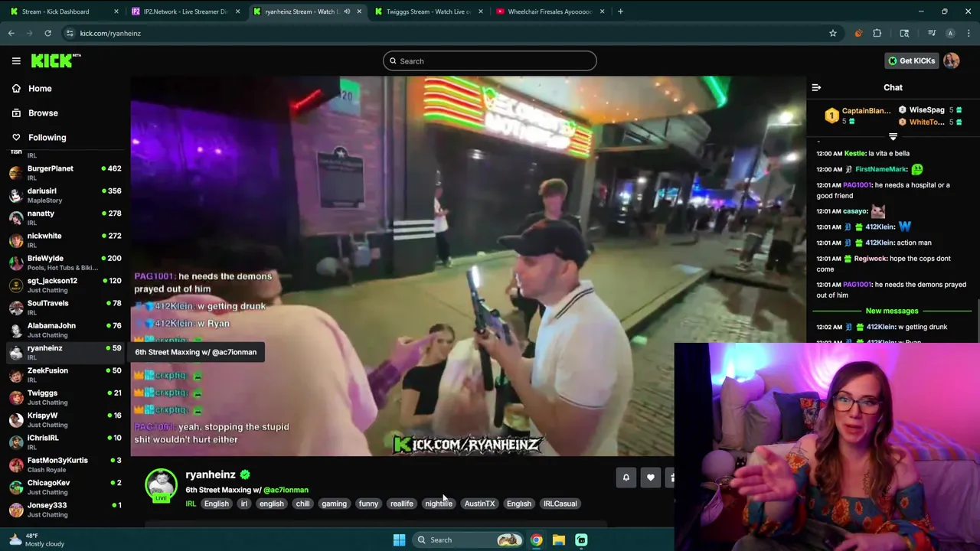Open the Kick hamburger sidebar menu
This screenshot has height=551, width=980.
click(16, 60)
